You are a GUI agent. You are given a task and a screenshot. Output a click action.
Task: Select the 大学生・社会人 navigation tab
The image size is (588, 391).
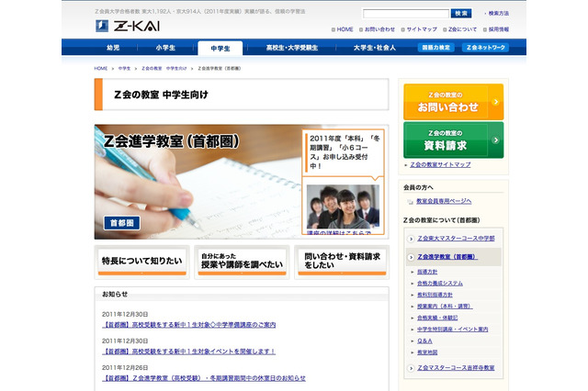[x=374, y=48]
